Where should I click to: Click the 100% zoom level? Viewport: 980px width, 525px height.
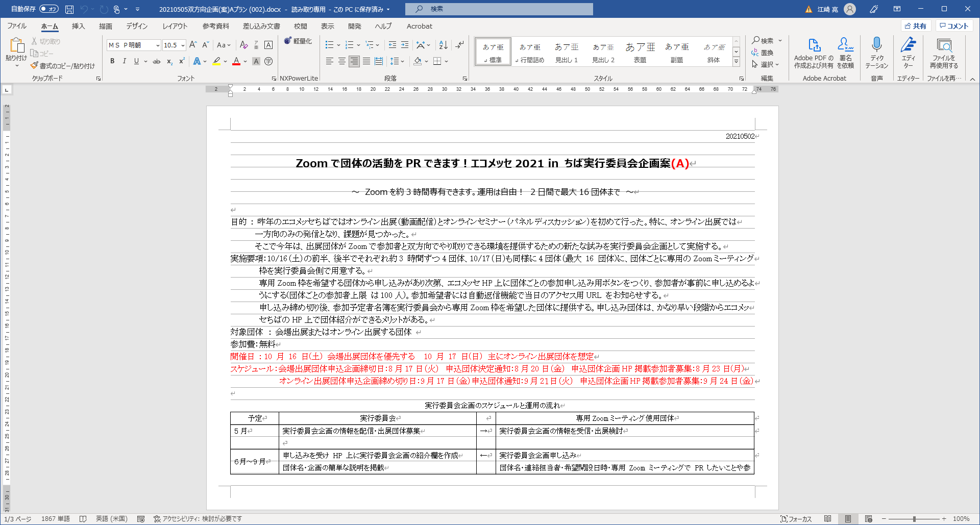961,519
